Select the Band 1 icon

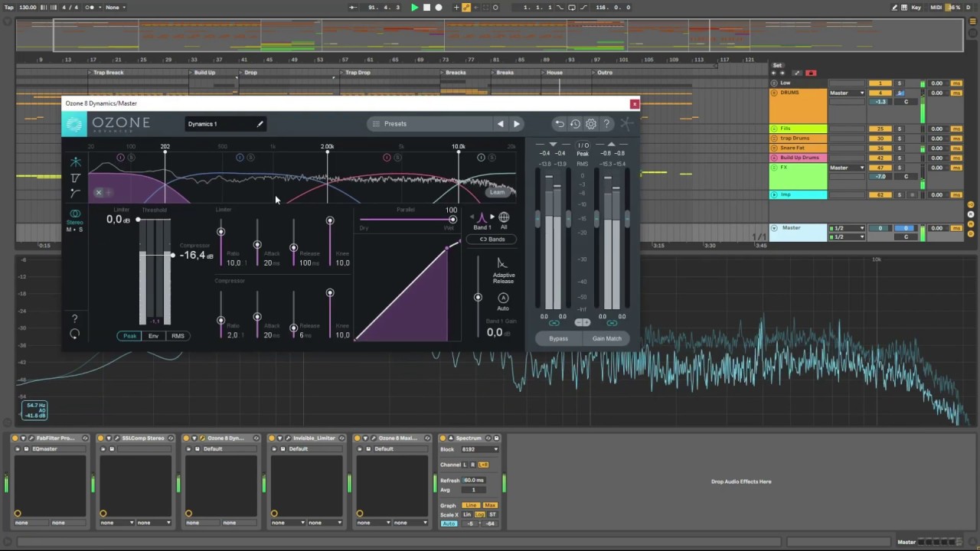tap(482, 217)
